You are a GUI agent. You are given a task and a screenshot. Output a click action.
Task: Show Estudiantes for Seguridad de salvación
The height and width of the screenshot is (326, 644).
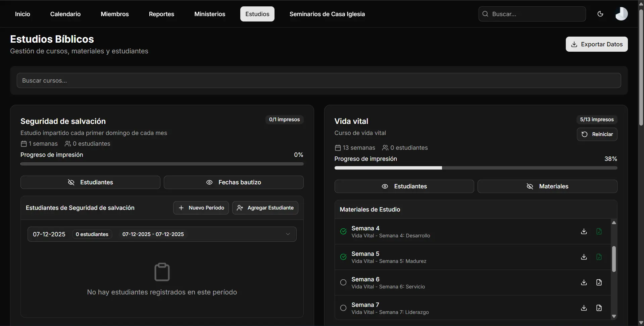coord(90,182)
